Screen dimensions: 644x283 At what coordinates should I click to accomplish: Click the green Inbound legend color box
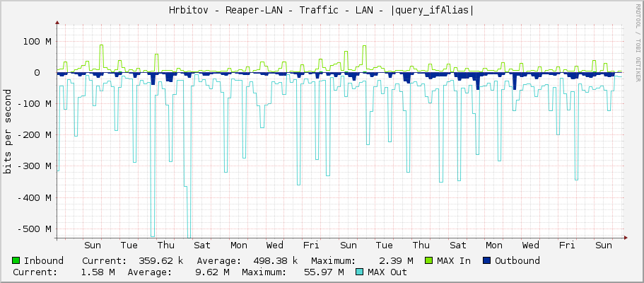click(x=16, y=260)
